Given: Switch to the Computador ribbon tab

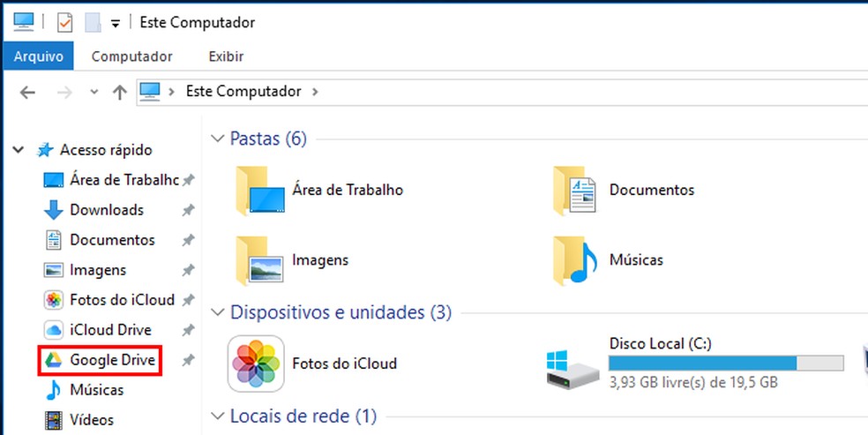Looking at the screenshot, I should click(131, 56).
